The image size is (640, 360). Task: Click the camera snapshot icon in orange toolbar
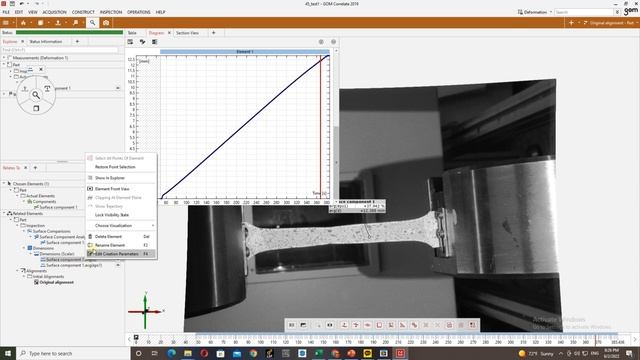point(106,23)
